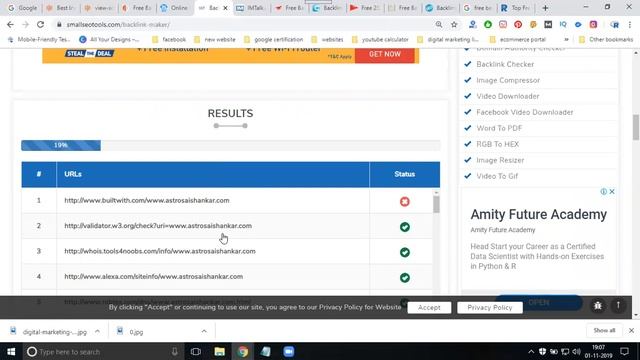
Task: Open Chrome menu three dots
Action: point(631,24)
